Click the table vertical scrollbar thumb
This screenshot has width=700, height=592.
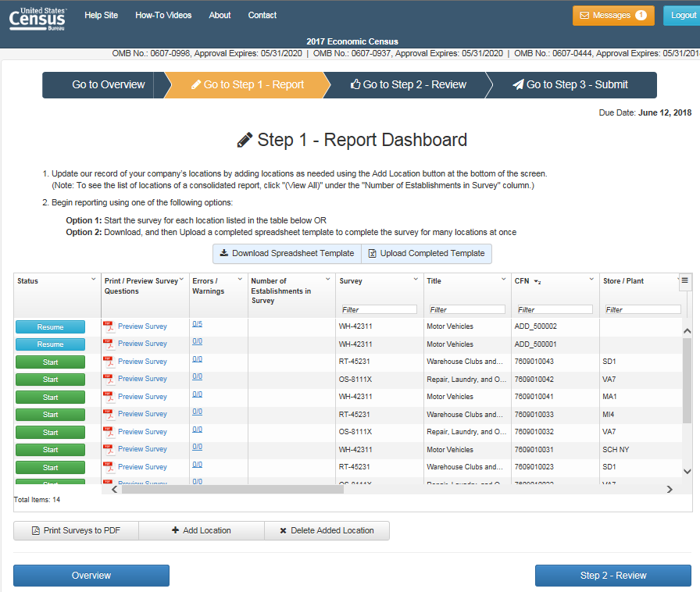click(687, 380)
